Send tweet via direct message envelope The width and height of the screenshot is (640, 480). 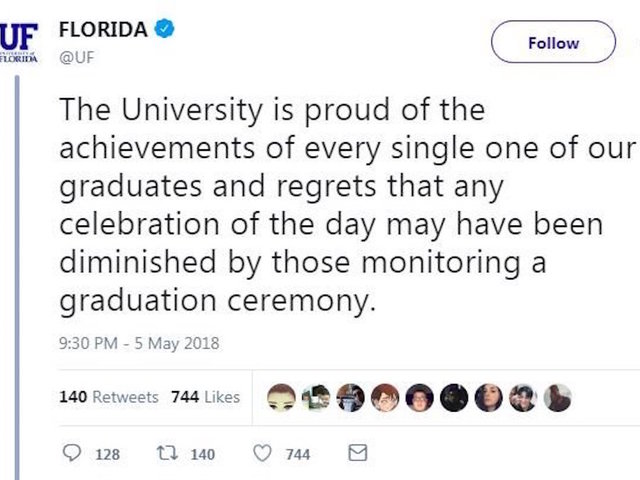coord(356,453)
